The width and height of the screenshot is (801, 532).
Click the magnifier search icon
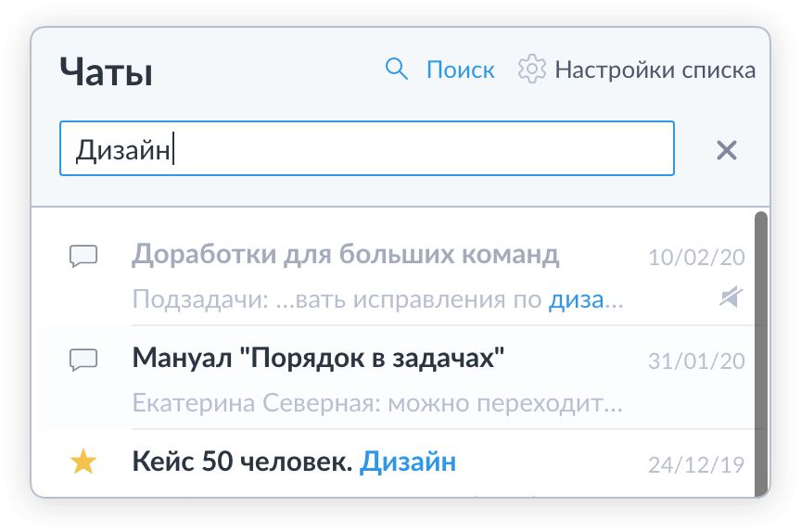tap(396, 70)
